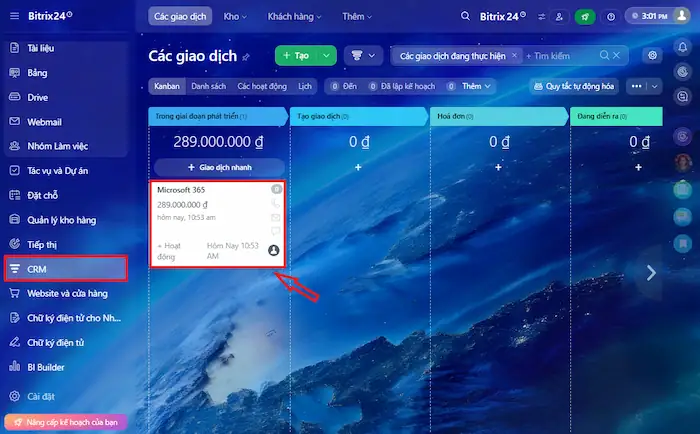This screenshot has height=434, width=700.
Task: Switch to Kanban view
Action: click(167, 86)
